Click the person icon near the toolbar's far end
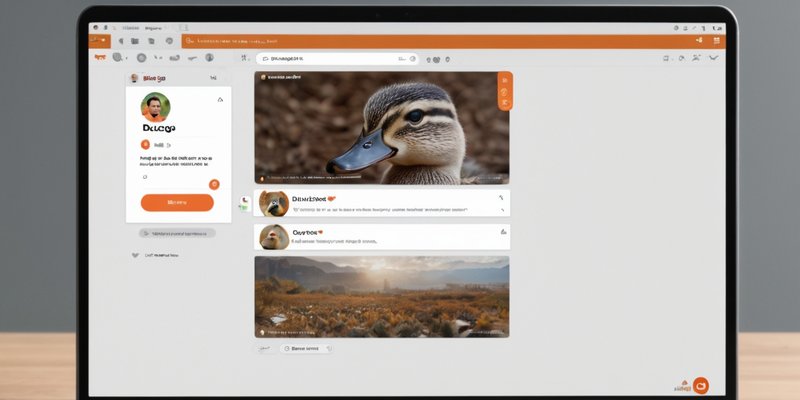The height and width of the screenshot is (400, 800). pos(696,58)
